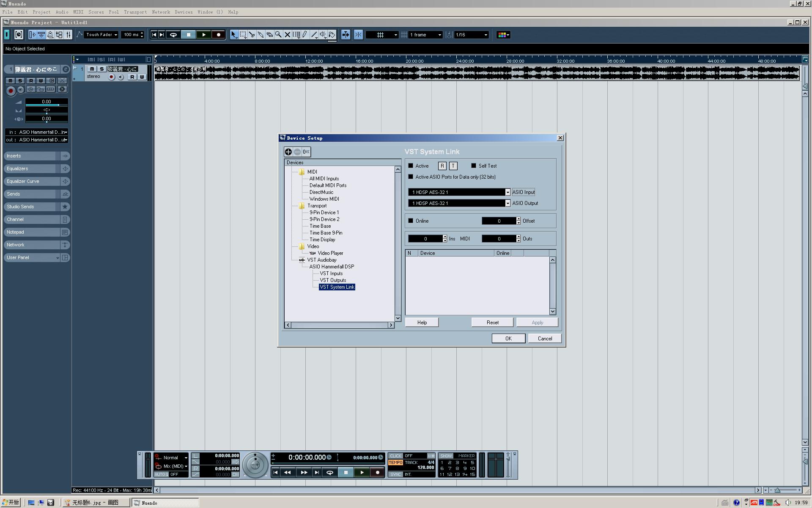Open the track output routing dropdown
Screen dimensions: 812x508
(36, 140)
